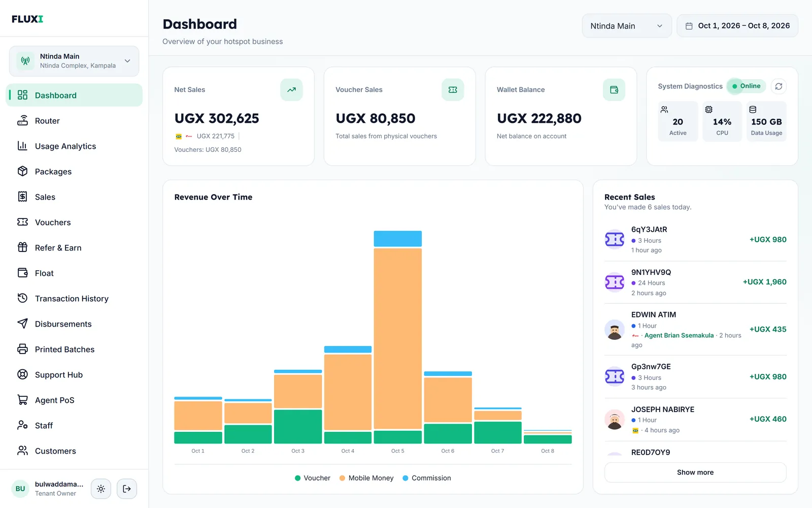812x508 pixels.
Task: Toggle the Mobile Money legend entry
Action: coord(366,478)
